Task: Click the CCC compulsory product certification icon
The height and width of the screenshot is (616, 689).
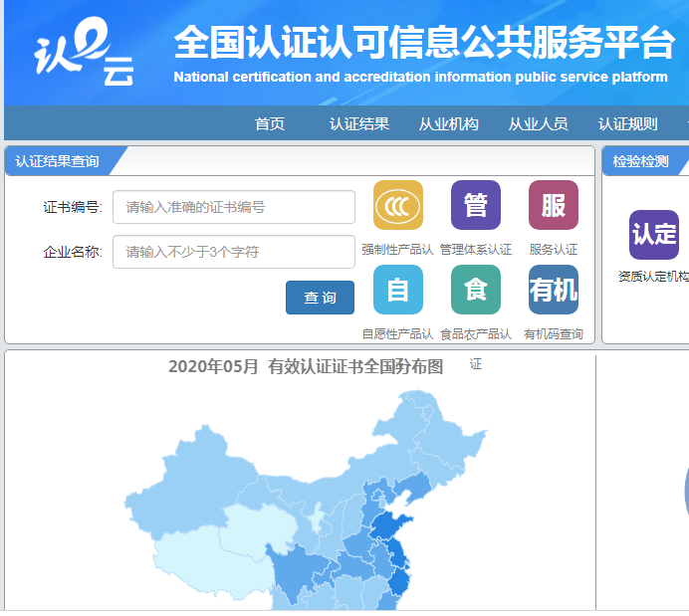Action: pos(397,205)
